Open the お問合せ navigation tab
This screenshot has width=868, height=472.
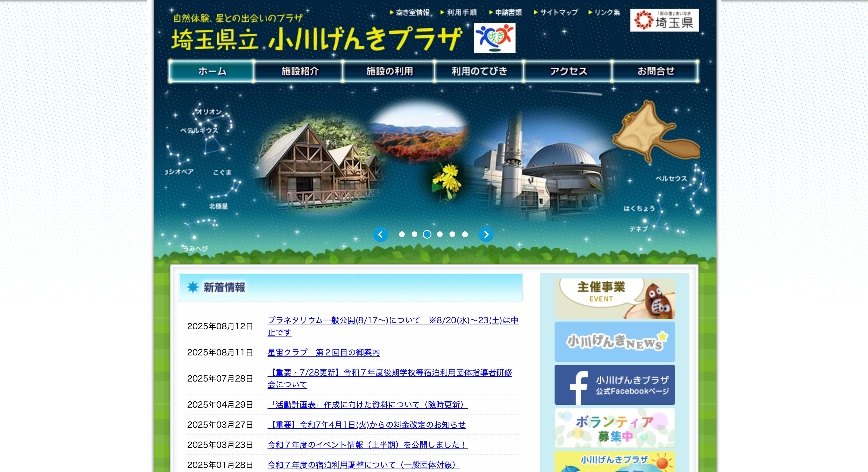click(656, 71)
